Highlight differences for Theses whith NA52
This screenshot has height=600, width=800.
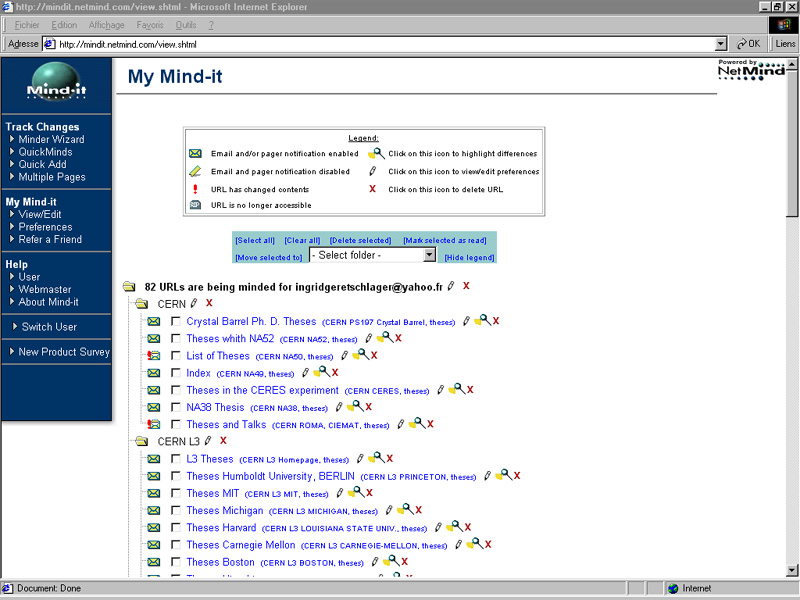pos(385,337)
